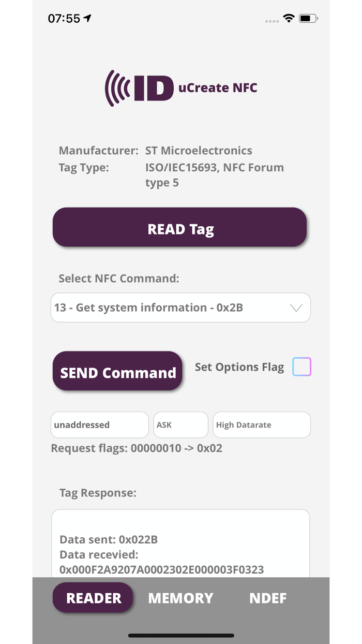This screenshot has height=644, width=362.
Task: Switch to the MEMORY tab
Action: (x=180, y=598)
